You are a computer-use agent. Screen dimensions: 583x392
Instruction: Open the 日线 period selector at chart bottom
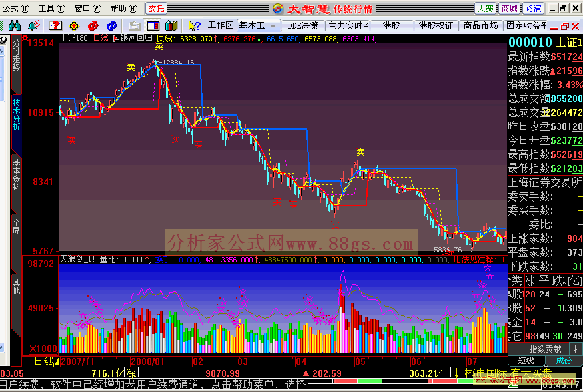[x=47, y=361]
